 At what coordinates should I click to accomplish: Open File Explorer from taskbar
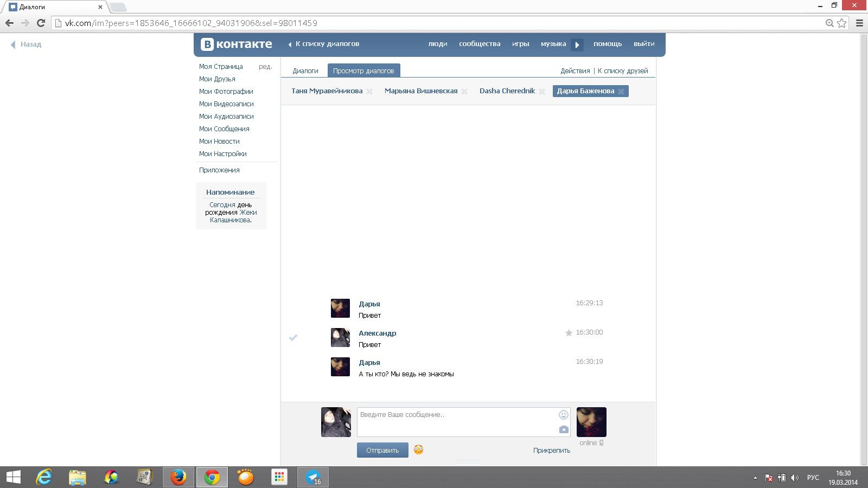(78, 477)
